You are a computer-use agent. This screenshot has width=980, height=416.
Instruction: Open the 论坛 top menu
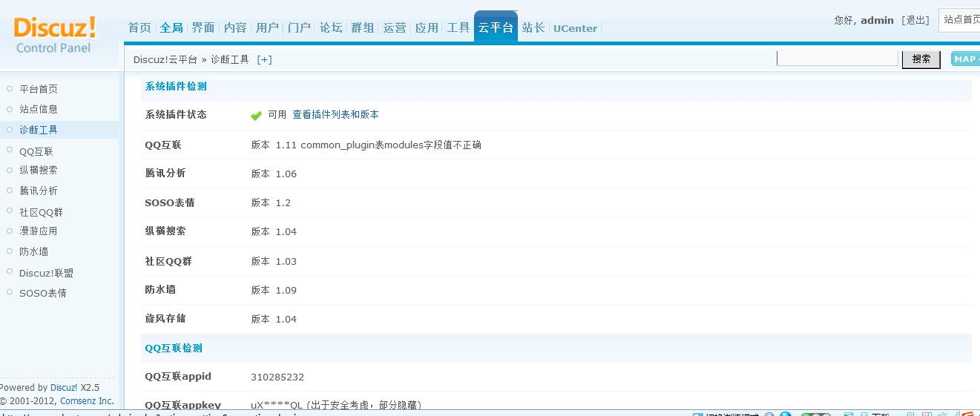click(x=331, y=27)
